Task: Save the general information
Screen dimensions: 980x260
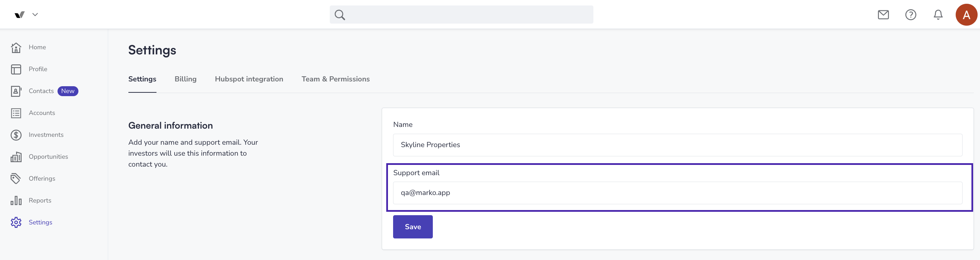Action: 413,227
